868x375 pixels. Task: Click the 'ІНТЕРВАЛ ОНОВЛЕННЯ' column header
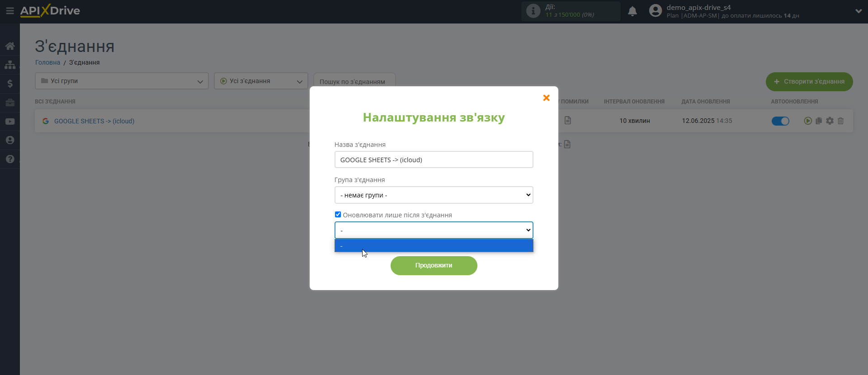(x=634, y=102)
